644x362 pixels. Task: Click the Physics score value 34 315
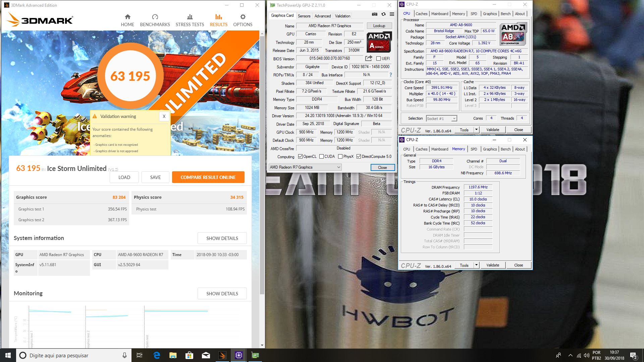pyautogui.click(x=237, y=197)
